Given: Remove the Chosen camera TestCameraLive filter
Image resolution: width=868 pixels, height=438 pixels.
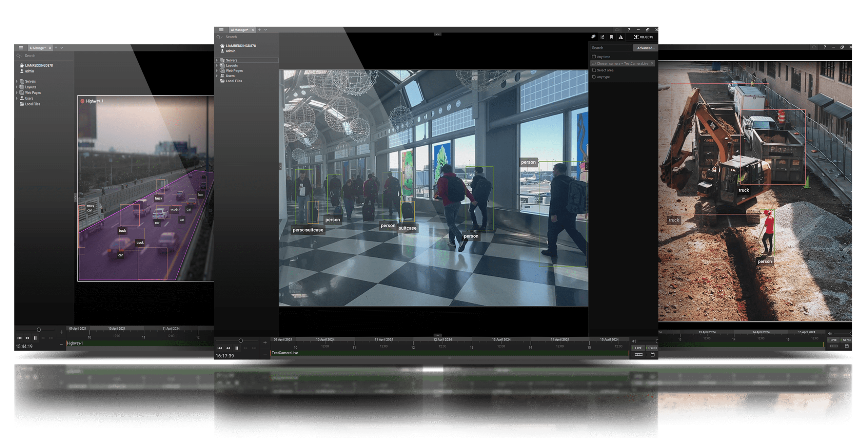Looking at the screenshot, I should [652, 63].
